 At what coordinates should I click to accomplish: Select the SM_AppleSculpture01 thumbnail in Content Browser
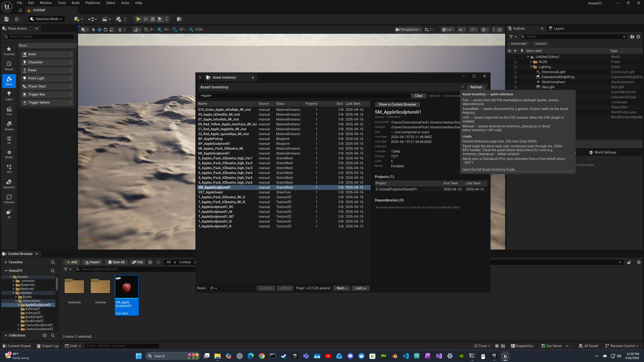pos(127,295)
